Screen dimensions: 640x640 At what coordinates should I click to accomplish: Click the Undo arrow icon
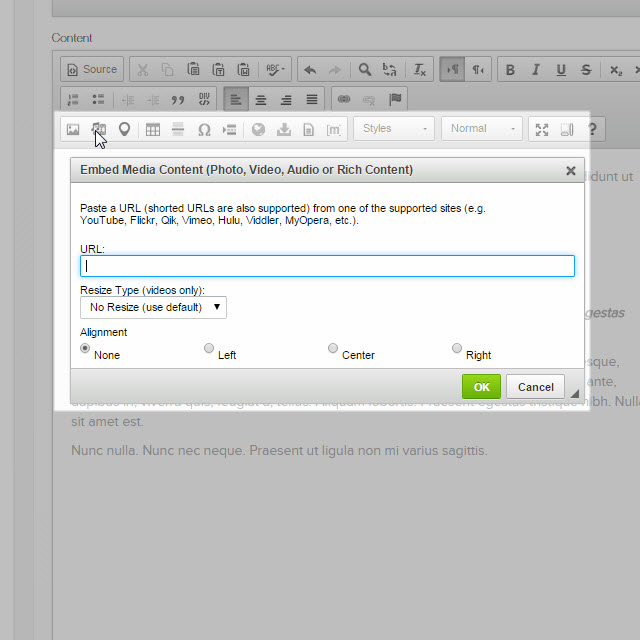310,70
